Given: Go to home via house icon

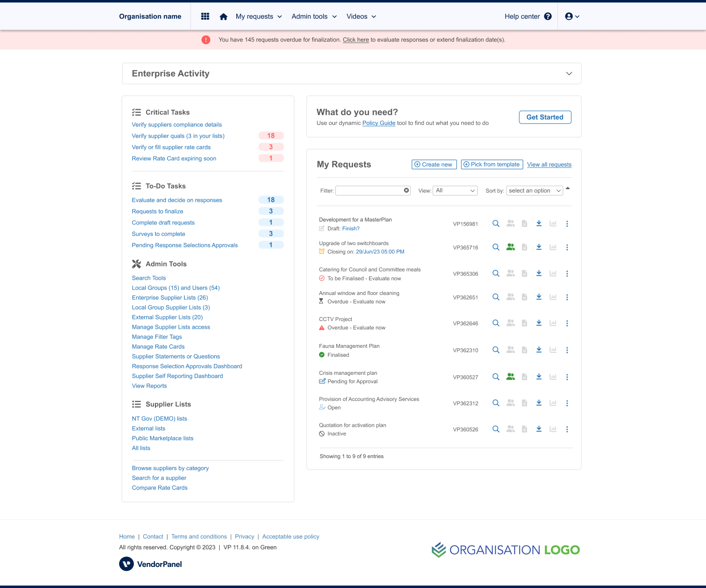Looking at the screenshot, I should tap(224, 17).
